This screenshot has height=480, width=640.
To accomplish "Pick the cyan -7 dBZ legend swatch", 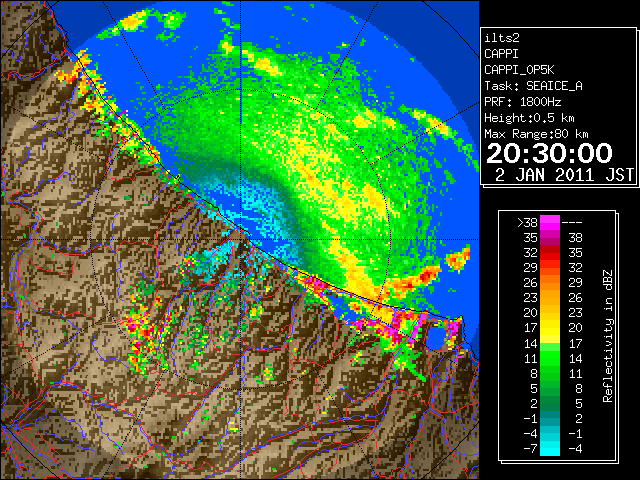I will point(550,449).
